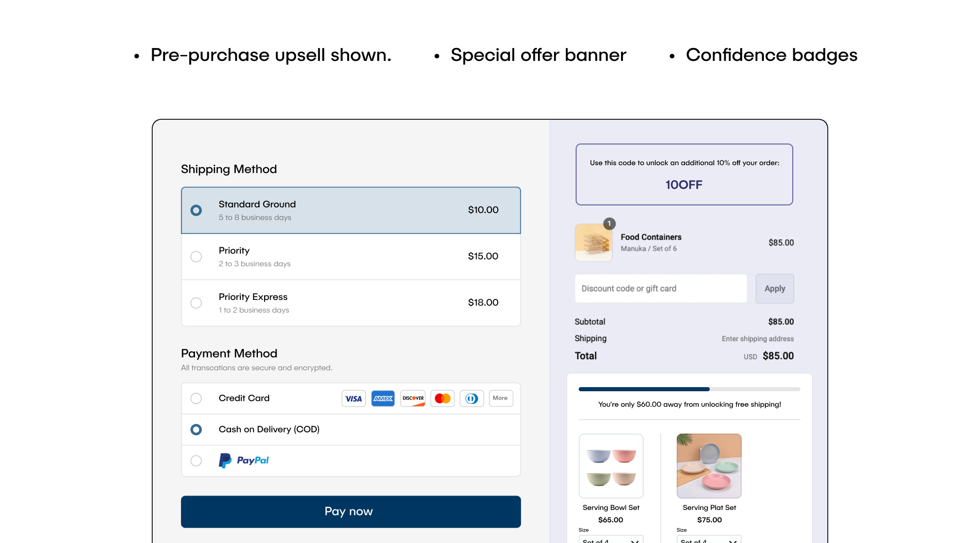Click the Mastercard icon

coord(443,398)
